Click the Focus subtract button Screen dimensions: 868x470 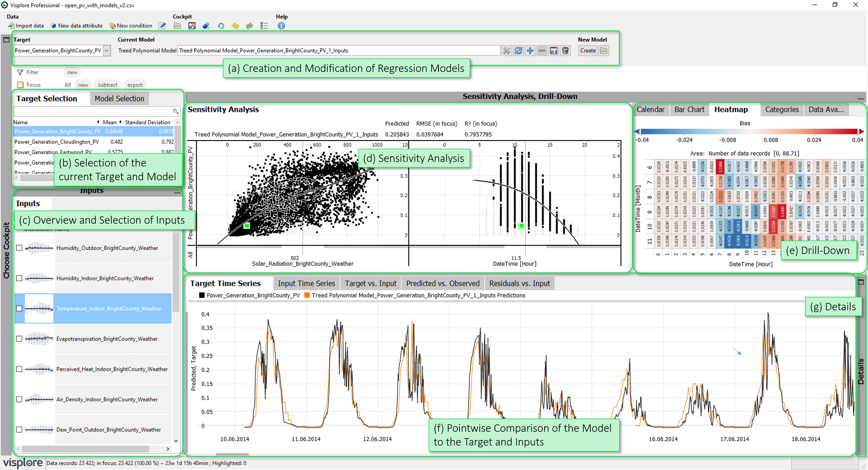click(108, 85)
